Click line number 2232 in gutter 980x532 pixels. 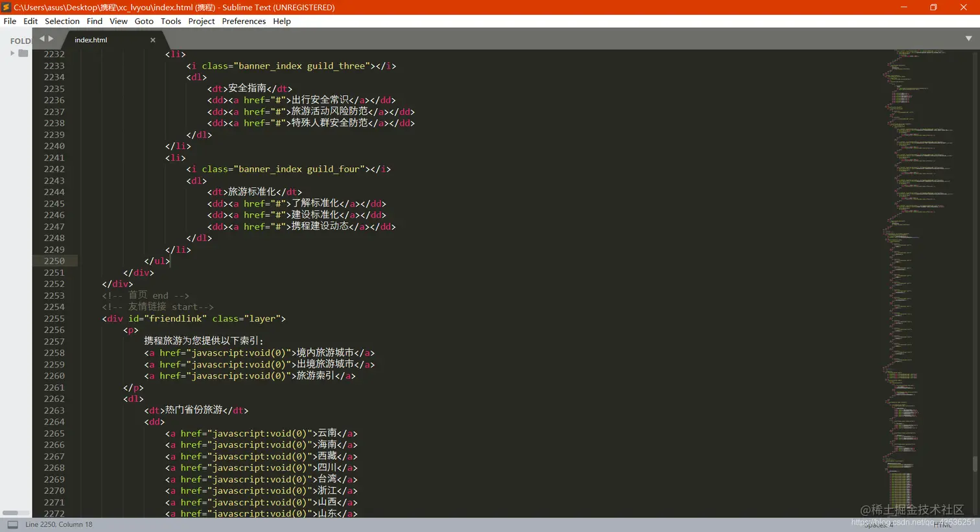click(x=54, y=54)
